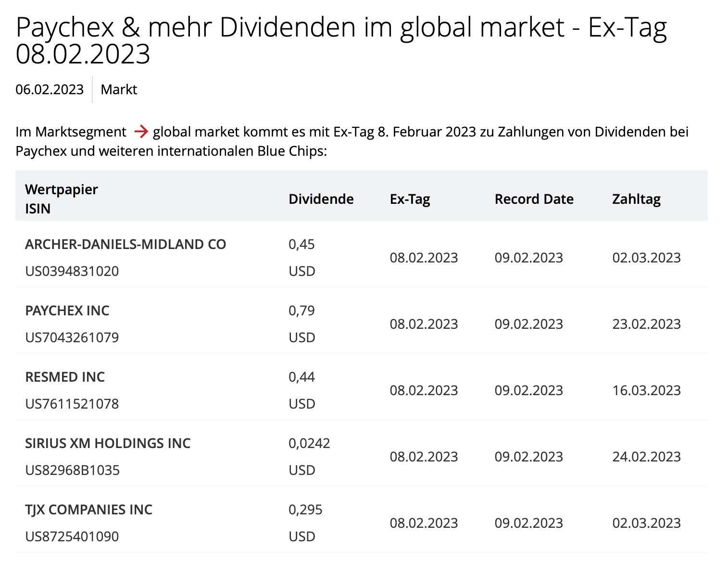This screenshot has height=573, width=728.
Task: Click the Markt category label
Action: coord(119,89)
